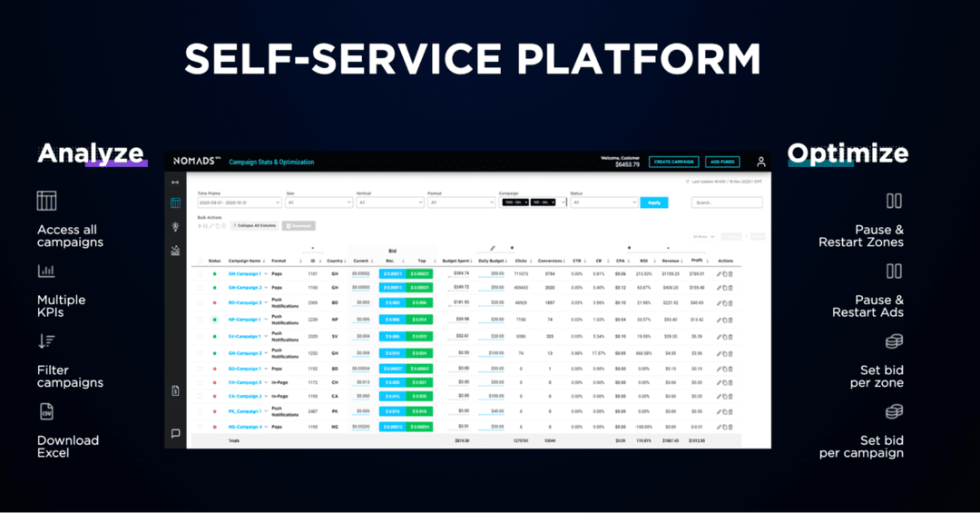The width and height of the screenshot is (980, 513).
Task: Edit BD-Campaign 2 with pencil icon
Action: 719,302
